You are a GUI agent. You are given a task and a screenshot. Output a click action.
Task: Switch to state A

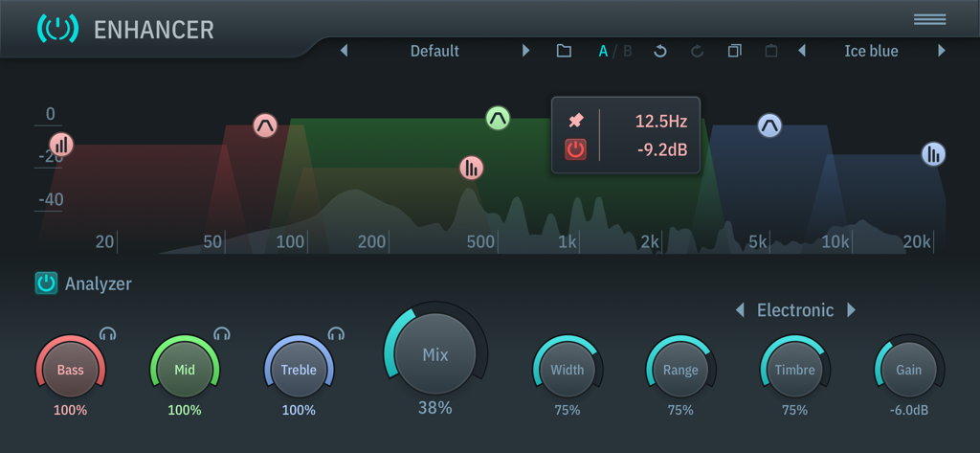tap(603, 52)
